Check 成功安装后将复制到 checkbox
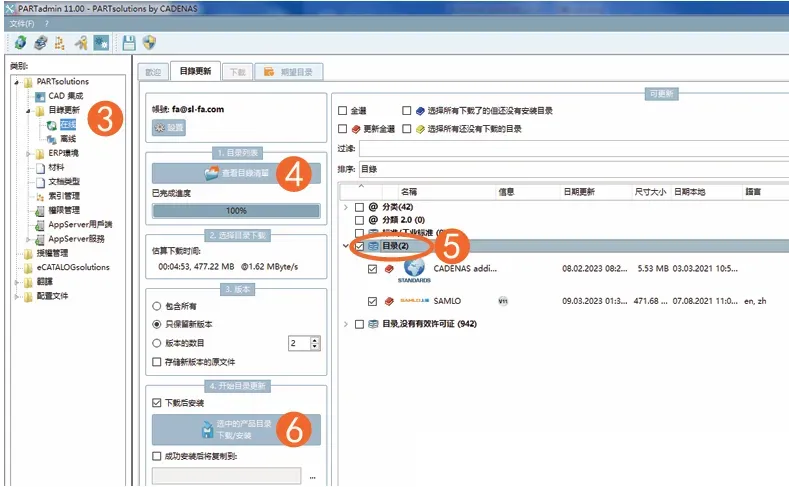Screen dimensions: 789x487 156,456
